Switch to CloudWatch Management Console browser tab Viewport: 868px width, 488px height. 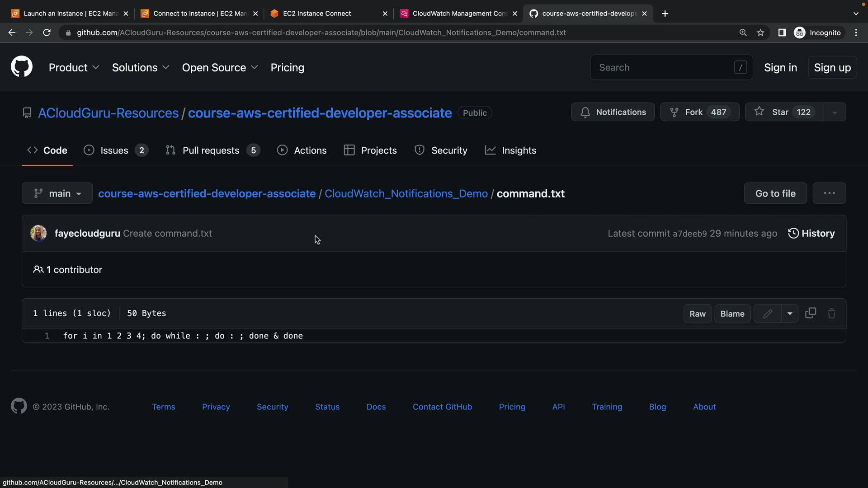(x=458, y=14)
